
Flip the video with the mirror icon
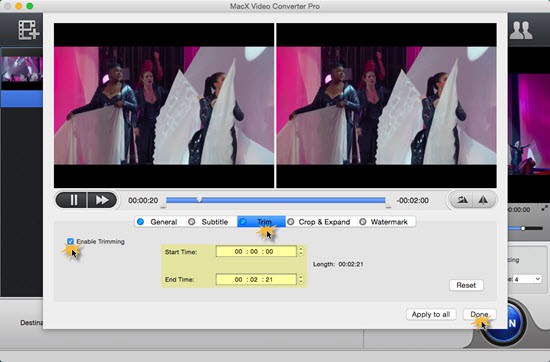[483, 200]
